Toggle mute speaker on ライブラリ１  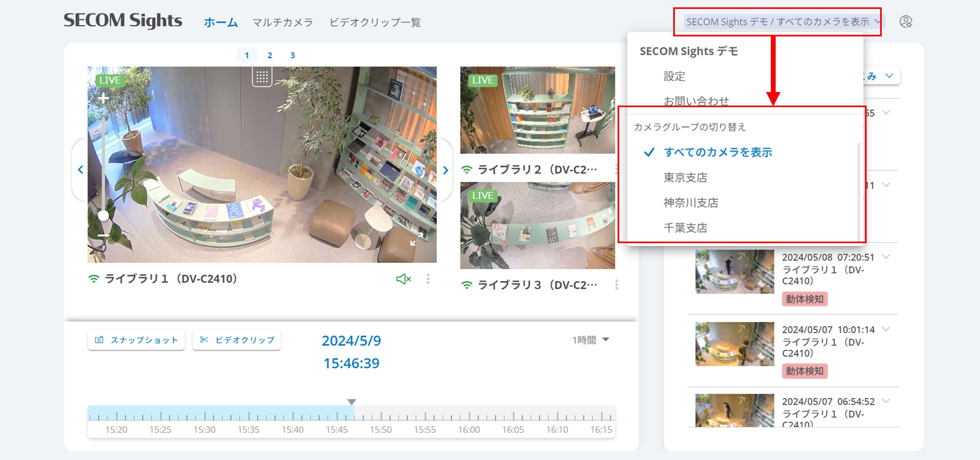tap(404, 279)
